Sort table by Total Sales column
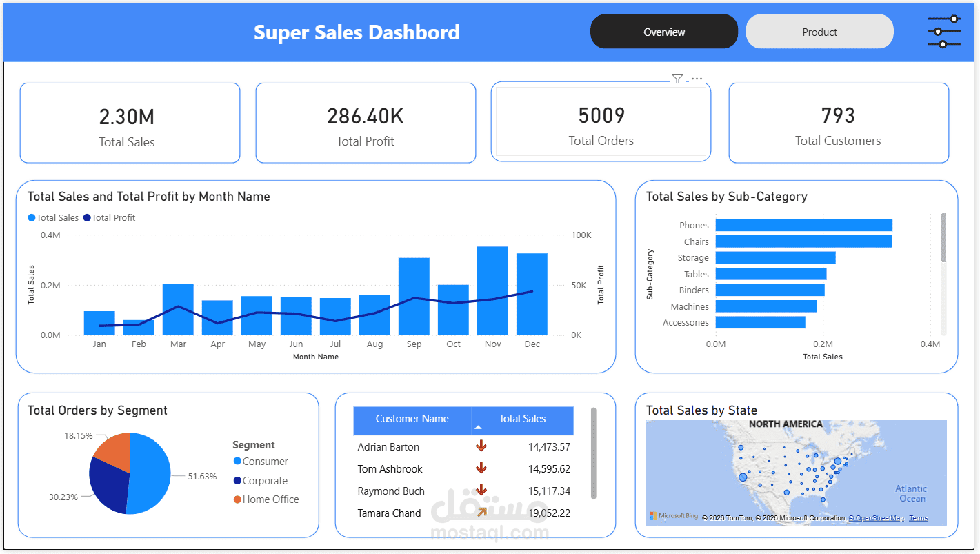980x554 pixels. point(522,419)
